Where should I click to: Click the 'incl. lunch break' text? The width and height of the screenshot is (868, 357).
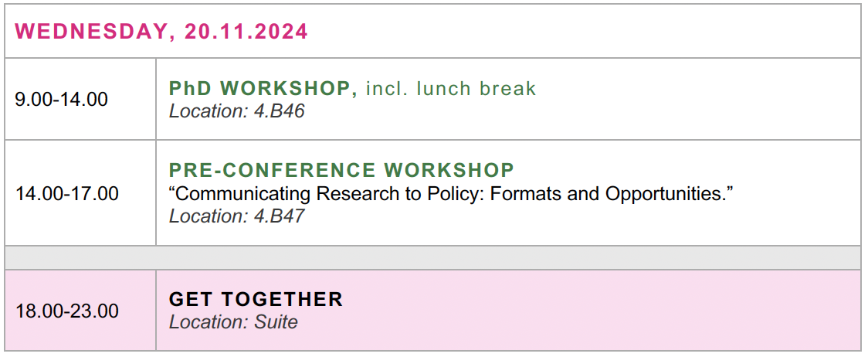(x=450, y=89)
